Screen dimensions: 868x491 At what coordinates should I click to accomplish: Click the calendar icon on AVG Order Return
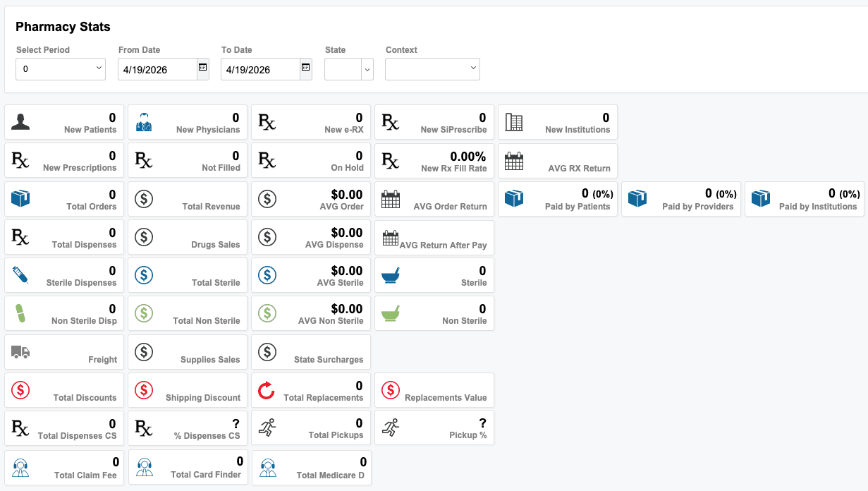click(x=391, y=199)
